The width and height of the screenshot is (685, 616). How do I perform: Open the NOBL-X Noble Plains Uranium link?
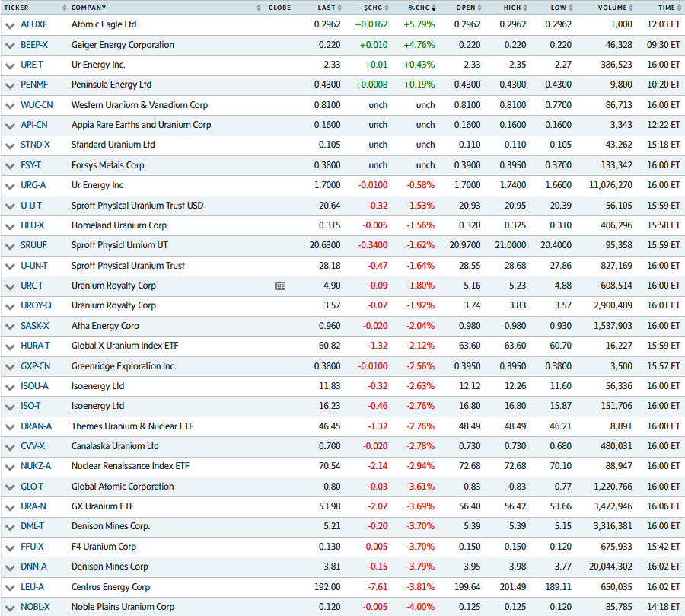[36, 607]
